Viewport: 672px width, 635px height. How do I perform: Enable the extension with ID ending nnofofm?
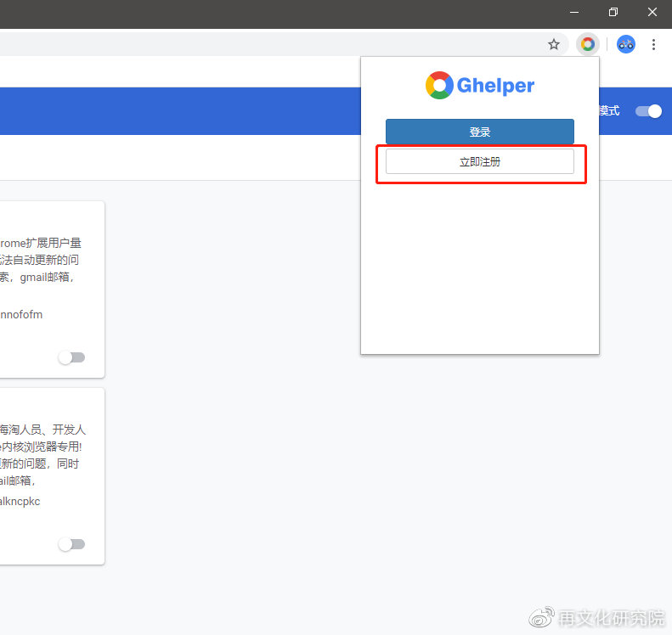pyautogui.click(x=71, y=357)
